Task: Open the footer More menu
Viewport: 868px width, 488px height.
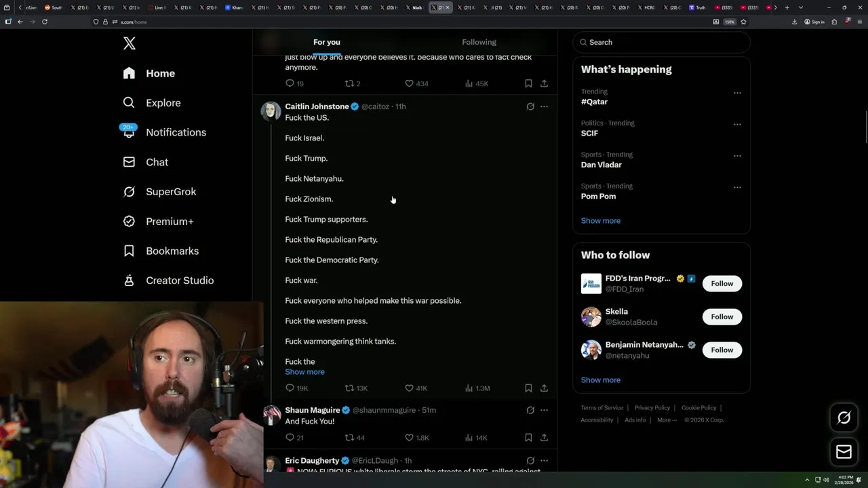Action: [667, 420]
